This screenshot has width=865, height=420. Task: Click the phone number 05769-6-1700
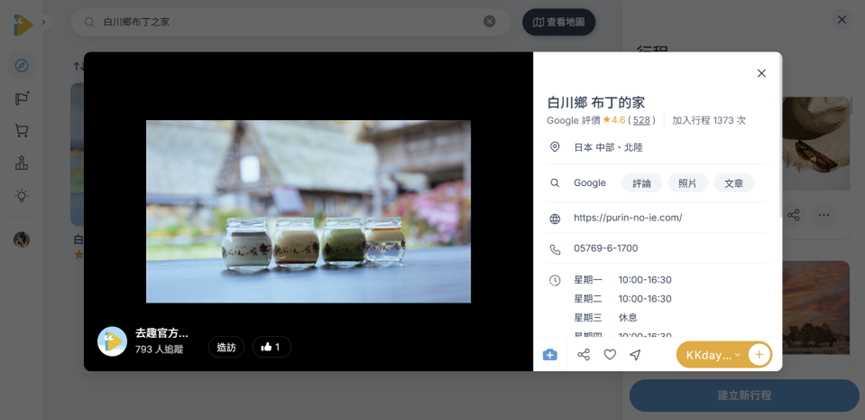606,248
